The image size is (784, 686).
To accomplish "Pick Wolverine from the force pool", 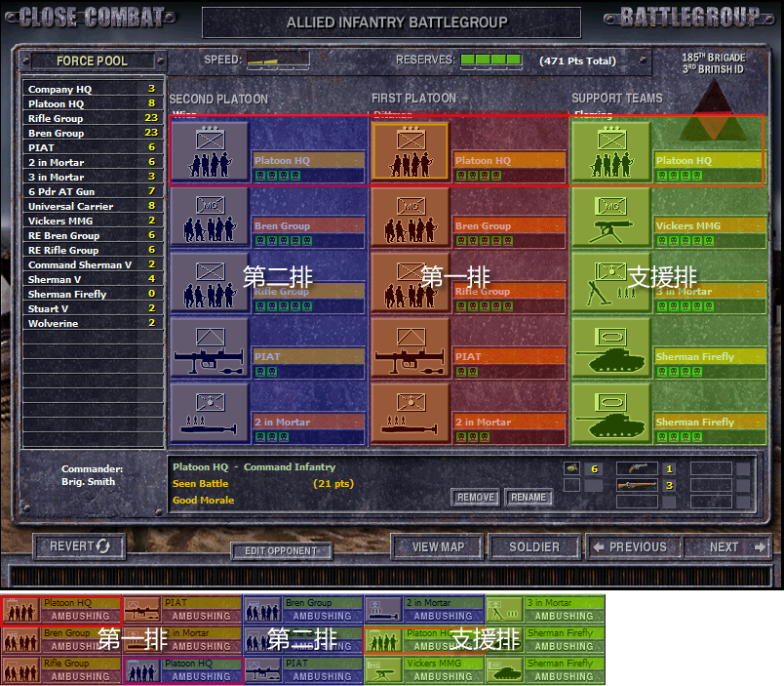I will point(54,323).
